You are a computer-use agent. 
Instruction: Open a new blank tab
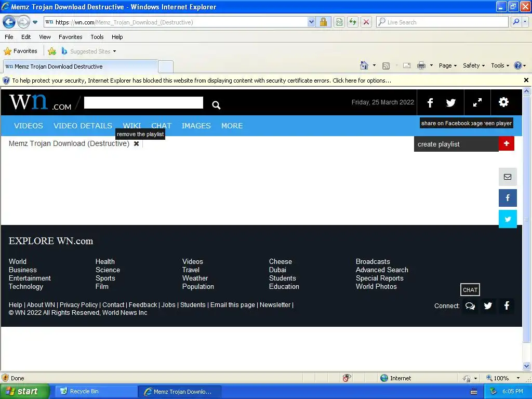166,66
